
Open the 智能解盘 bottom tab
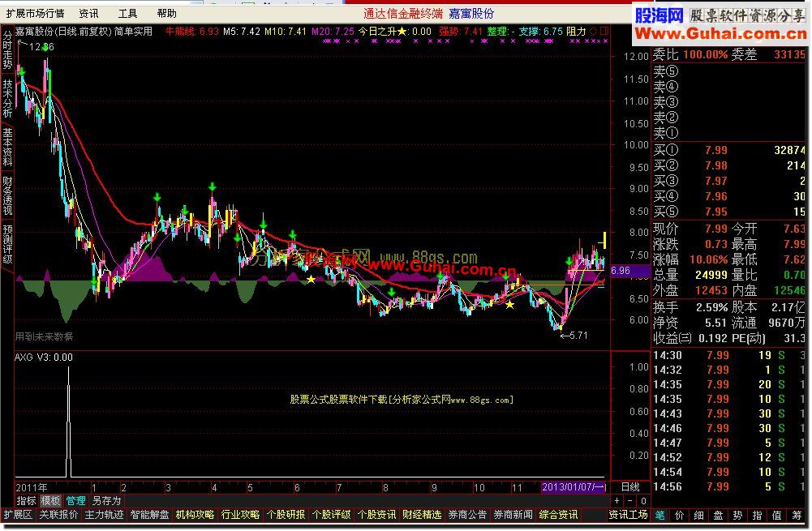pos(149,515)
